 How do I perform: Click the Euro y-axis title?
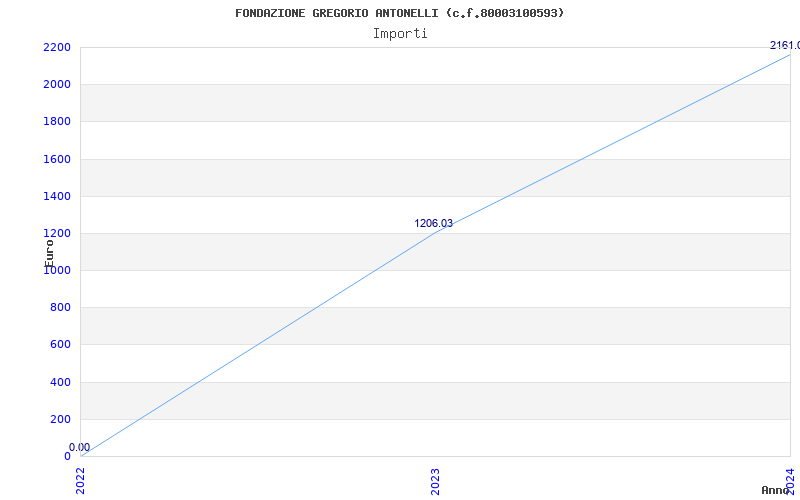tap(49, 253)
